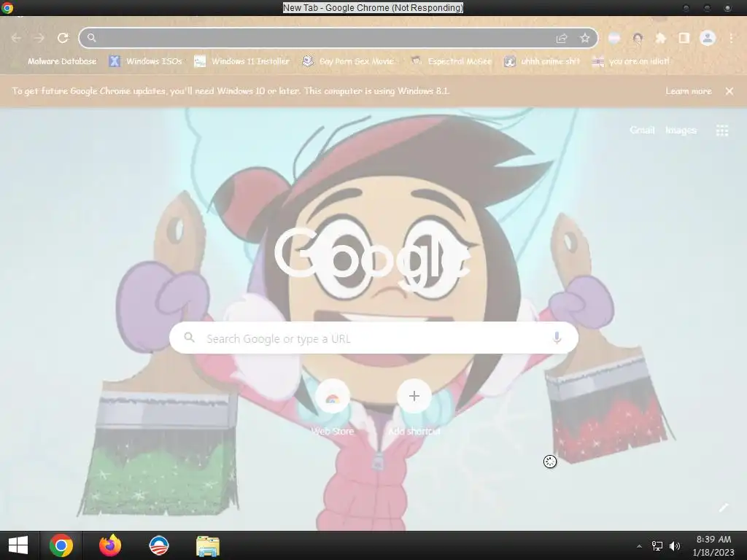Click the Chrome taskbar icon
This screenshot has width=747, height=560.
coord(61,545)
